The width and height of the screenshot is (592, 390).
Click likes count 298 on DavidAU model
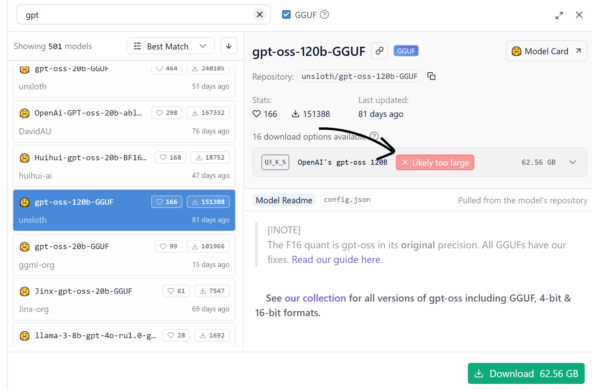(x=166, y=113)
